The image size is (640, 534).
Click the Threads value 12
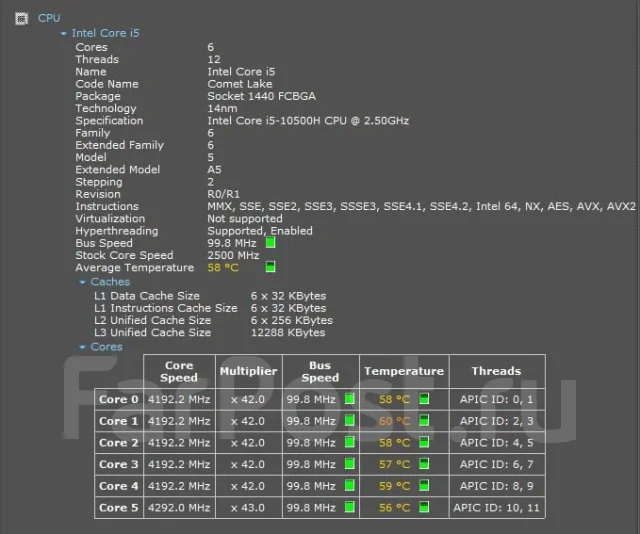[x=214, y=60]
